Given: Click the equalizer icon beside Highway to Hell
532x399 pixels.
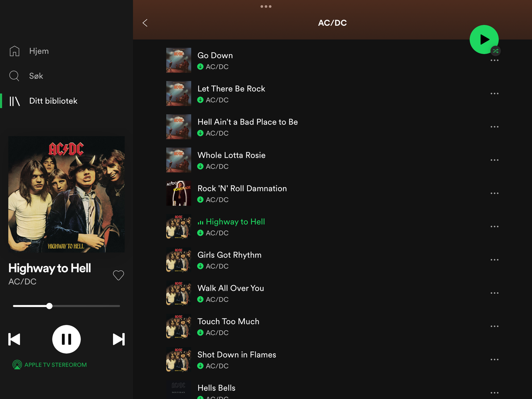Looking at the screenshot, I should (x=201, y=222).
